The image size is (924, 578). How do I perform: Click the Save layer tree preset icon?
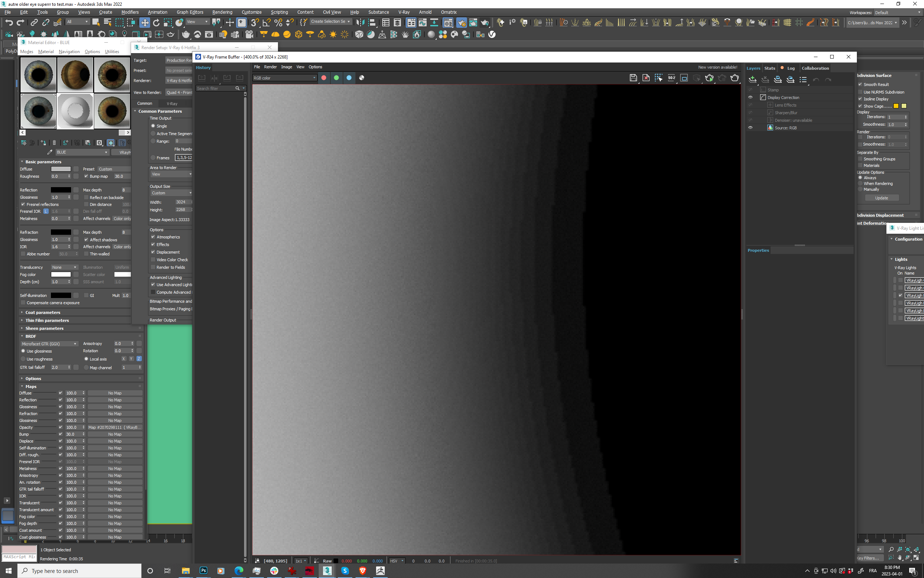click(778, 79)
